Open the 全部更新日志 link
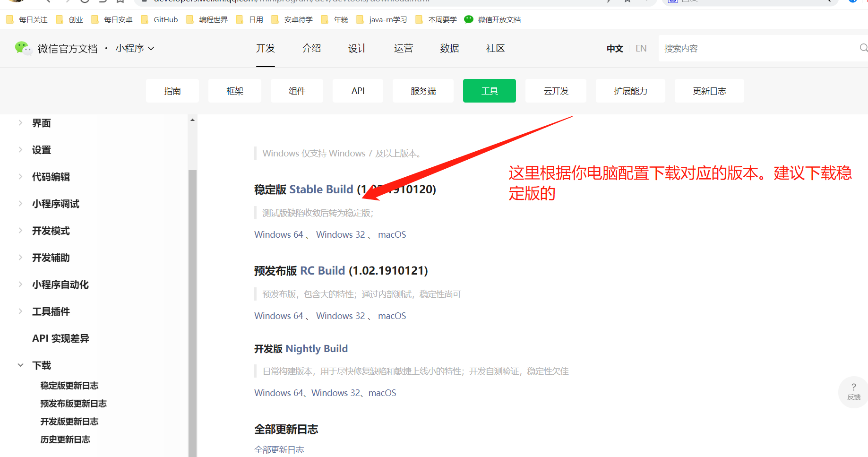The width and height of the screenshot is (868, 457). (x=279, y=449)
